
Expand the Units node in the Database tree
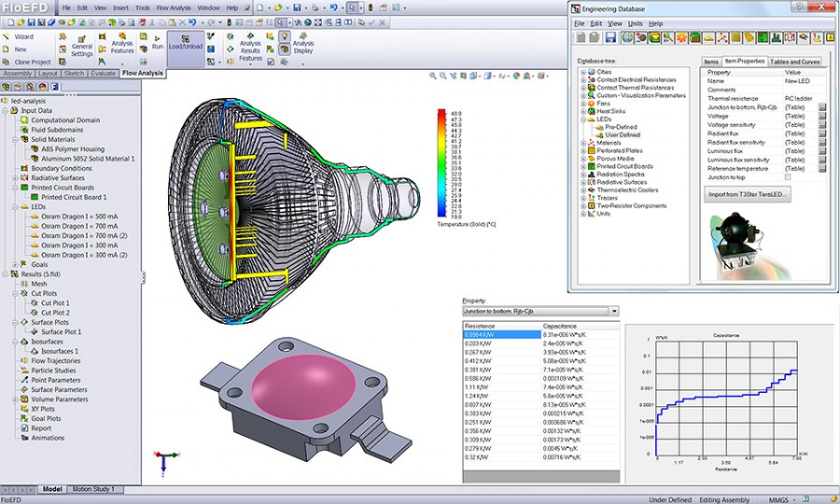pyautogui.click(x=582, y=214)
